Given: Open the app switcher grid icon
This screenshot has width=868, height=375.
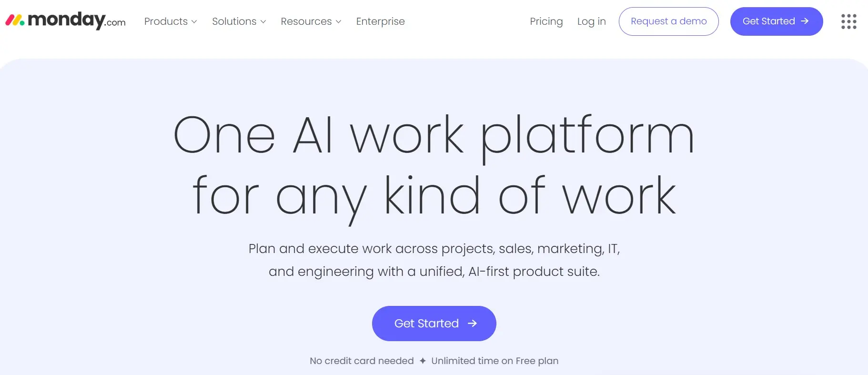Looking at the screenshot, I should click(x=848, y=21).
